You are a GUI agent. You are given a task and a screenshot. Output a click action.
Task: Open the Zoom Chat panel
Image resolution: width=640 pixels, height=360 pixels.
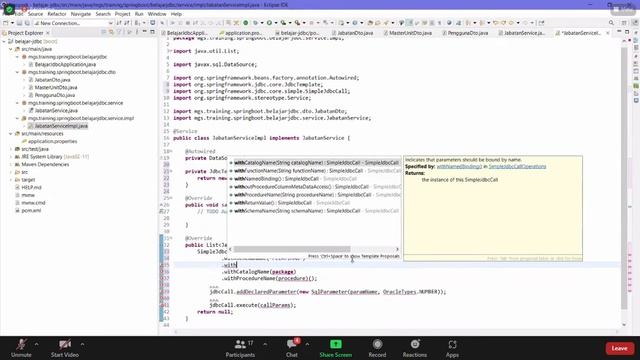pos(292,348)
